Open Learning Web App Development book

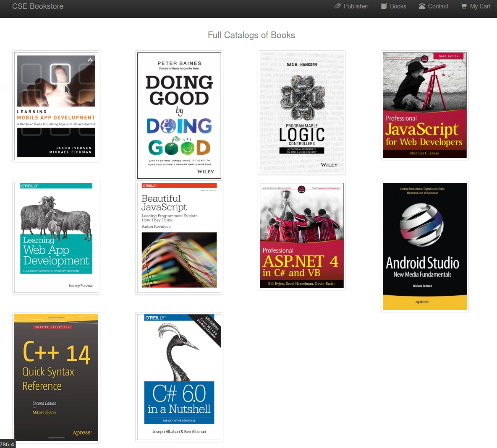(56, 237)
